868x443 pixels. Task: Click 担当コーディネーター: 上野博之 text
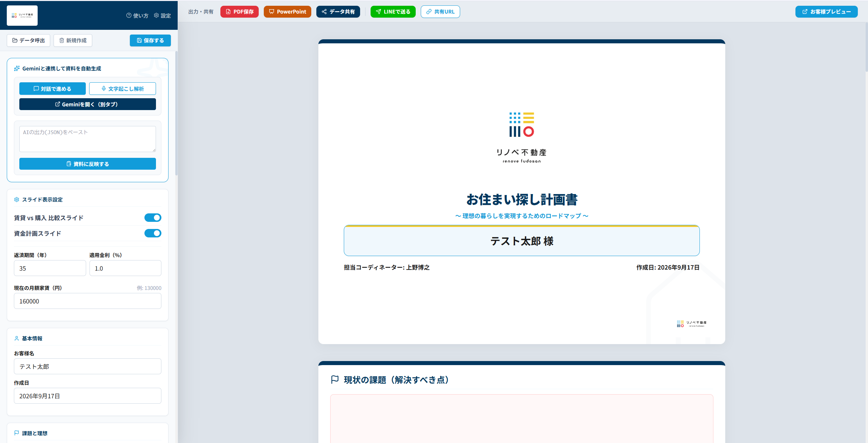pos(387,268)
